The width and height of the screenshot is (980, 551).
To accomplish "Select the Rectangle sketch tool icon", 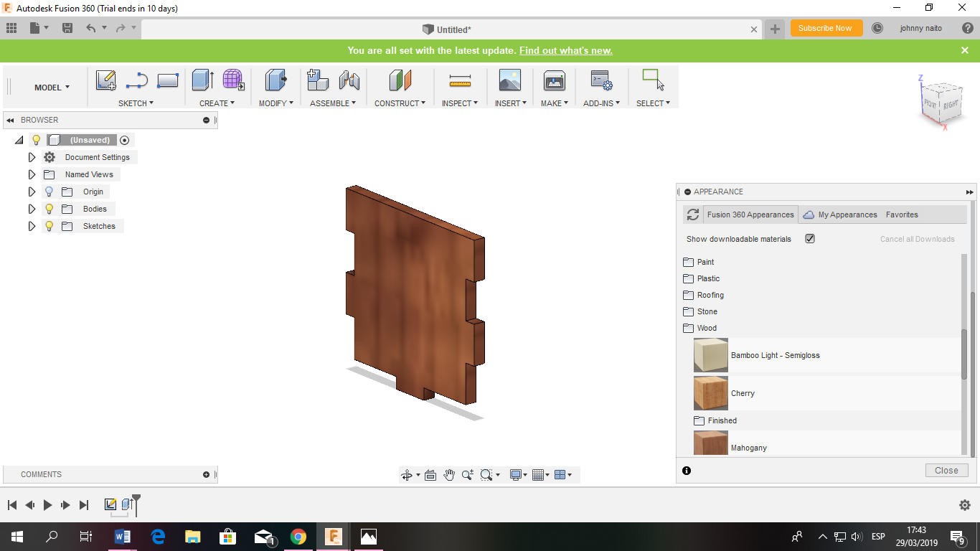I will (x=168, y=80).
